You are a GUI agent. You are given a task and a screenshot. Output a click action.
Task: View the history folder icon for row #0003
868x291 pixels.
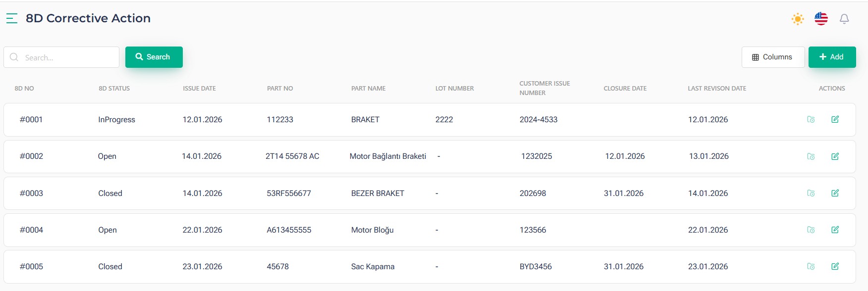(x=811, y=193)
